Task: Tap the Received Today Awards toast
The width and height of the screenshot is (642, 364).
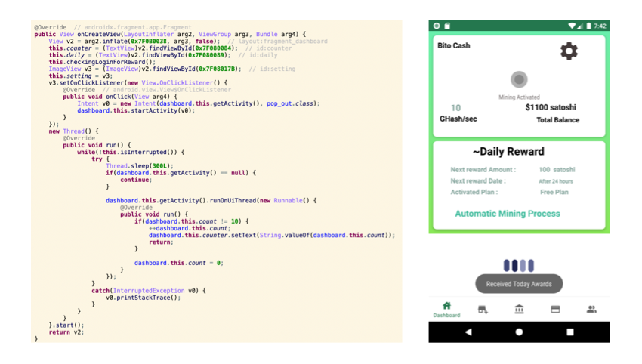Action: pos(518,284)
